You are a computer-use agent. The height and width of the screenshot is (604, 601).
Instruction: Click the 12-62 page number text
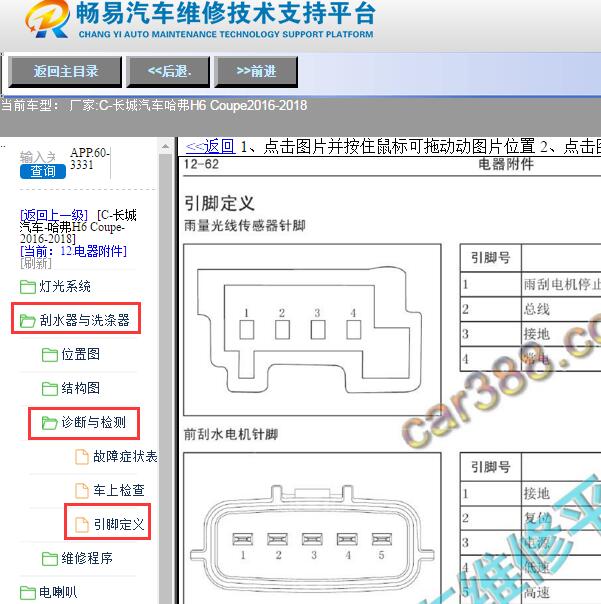[201, 164]
